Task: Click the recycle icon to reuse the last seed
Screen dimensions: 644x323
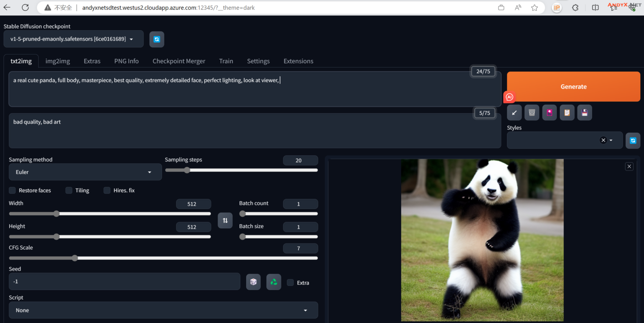Action: (x=273, y=282)
